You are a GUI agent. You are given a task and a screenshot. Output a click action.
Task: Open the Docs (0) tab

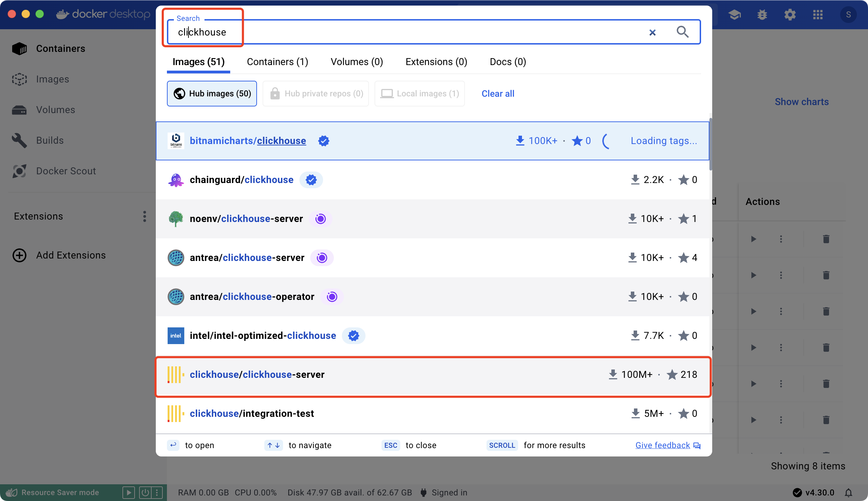[508, 62]
